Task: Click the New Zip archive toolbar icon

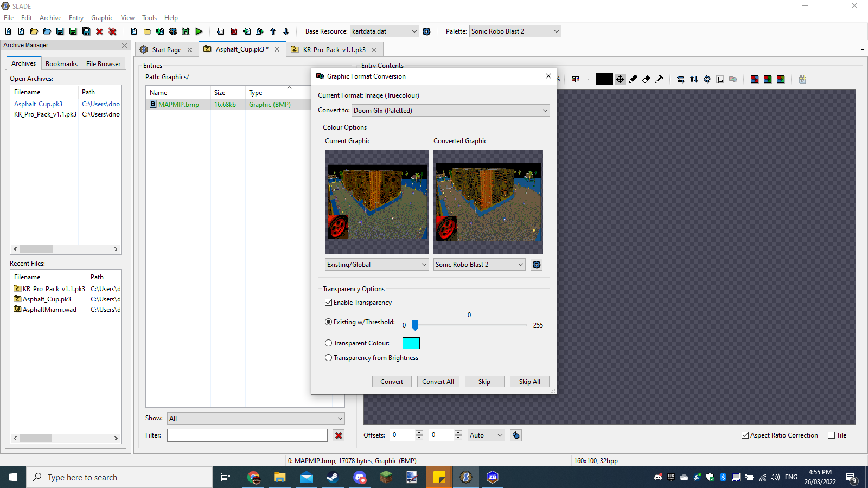Action: (x=21, y=31)
